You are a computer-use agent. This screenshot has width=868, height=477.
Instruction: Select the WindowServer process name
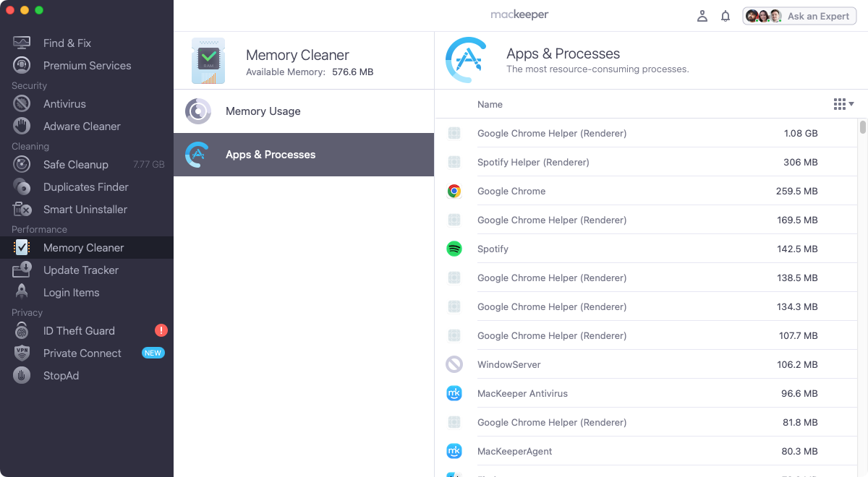coord(509,364)
